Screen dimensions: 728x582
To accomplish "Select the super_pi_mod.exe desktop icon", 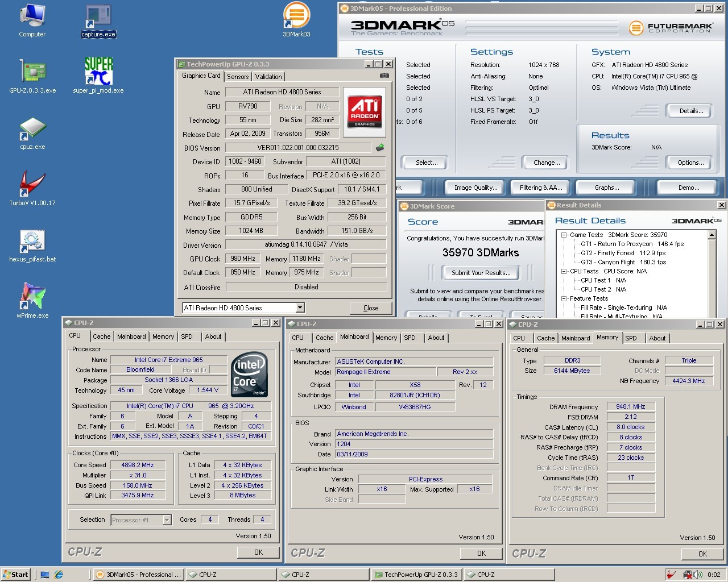I will tap(98, 76).
